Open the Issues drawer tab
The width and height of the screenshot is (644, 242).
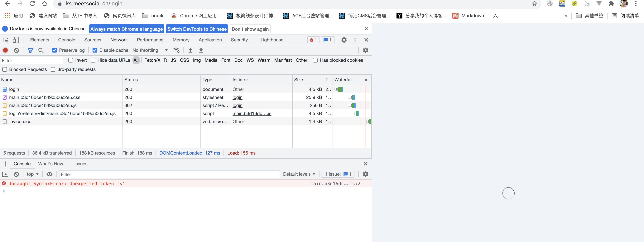(x=81, y=164)
